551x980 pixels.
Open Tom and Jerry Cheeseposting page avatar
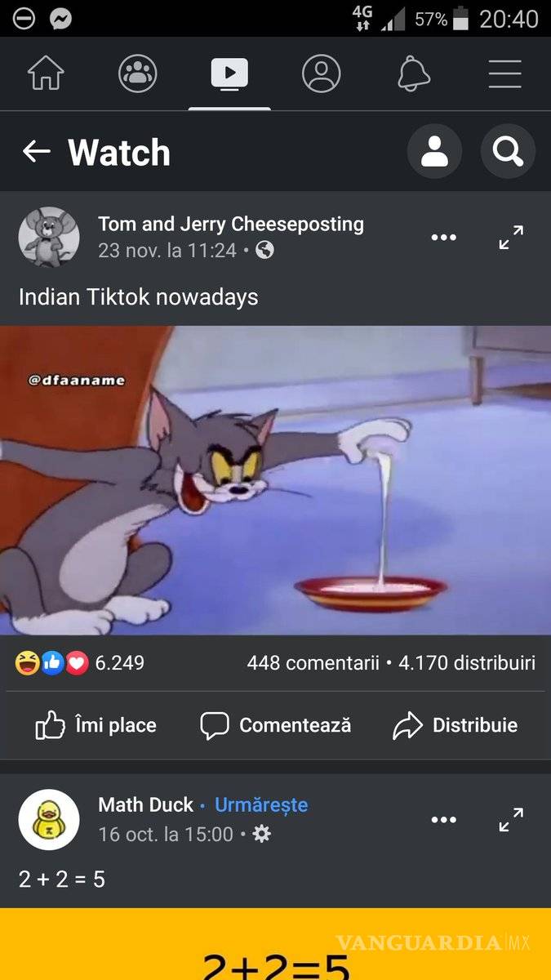point(49,237)
